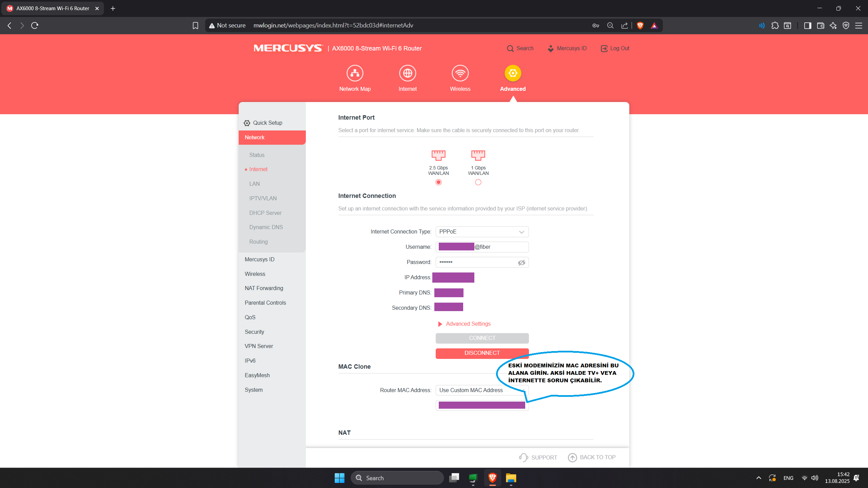Open the Router MAC Address dropdown
This screenshot has width=868, height=488.
pos(482,390)
